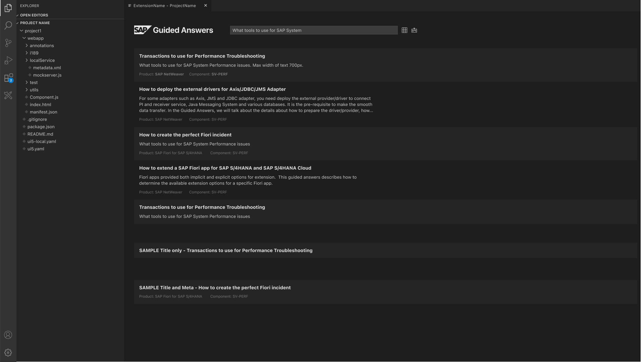The height and width of the screenshot is (362, 644).
Task: Open How to create the perfect Fiori incident
Action: point(185,135)
